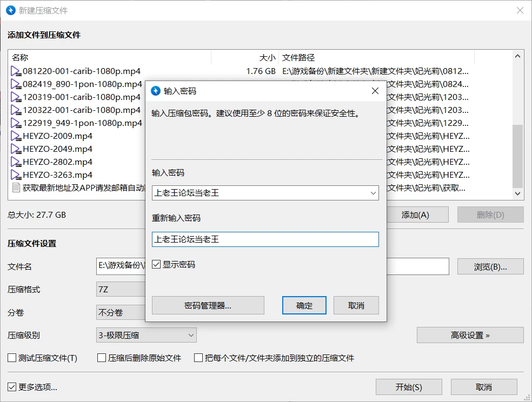This screenshot has height=402, width=532.
Task: Select file HEYZO-3263.mp4 in list
Action: coord(58,175)
